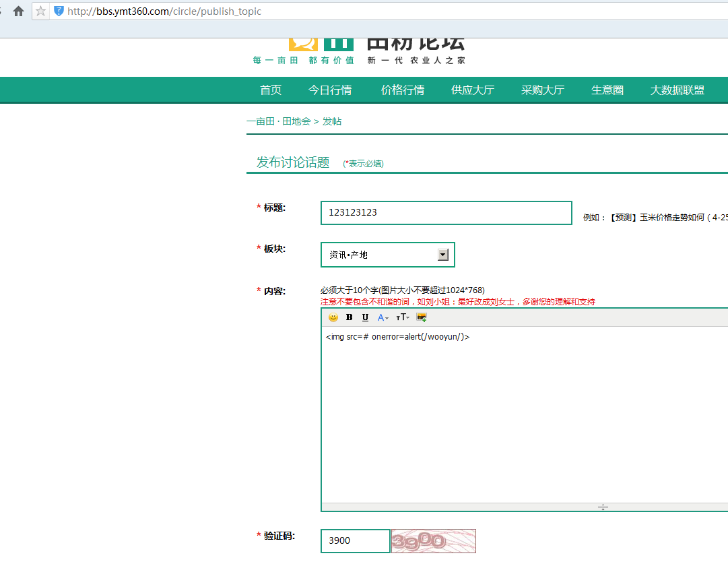Follow the 一亩田·田地会 breadcrumb link

click(279, 121)
